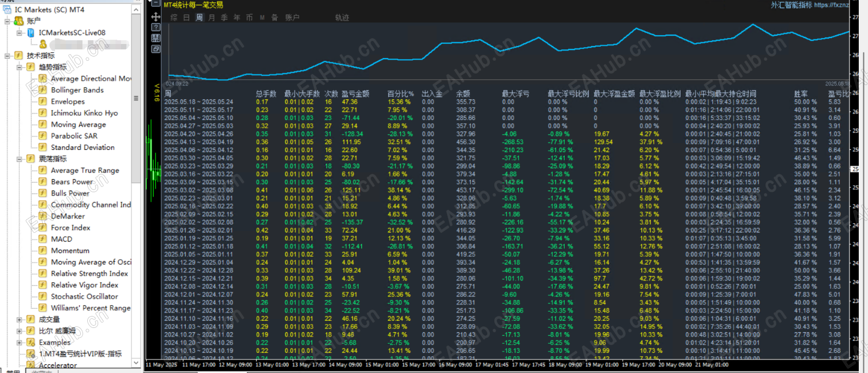Viewport: 868px width, 373px height.
Task: Click the 账户 accounts folder icon
Action: 19,21
